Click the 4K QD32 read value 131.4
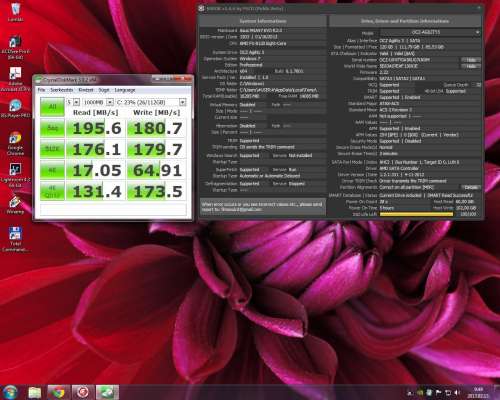The width and height of the screenshot is (500, 400). pos(96,191)
